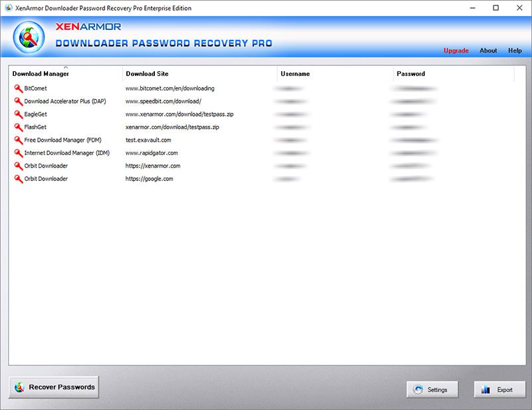Viewport: 532px width, 410px height.
Task: Click the Download Accelerator Plus key icon
Action: tap(19, 102)
